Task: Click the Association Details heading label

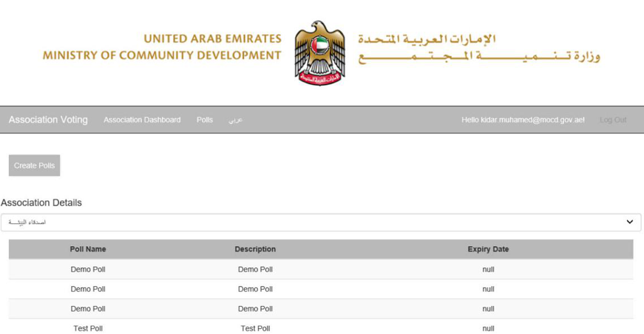Action: 41,202
